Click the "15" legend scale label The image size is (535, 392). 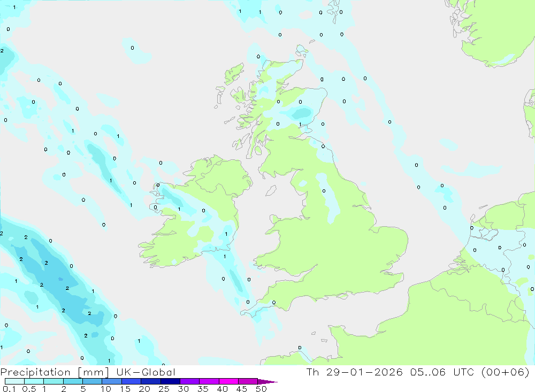125,389
